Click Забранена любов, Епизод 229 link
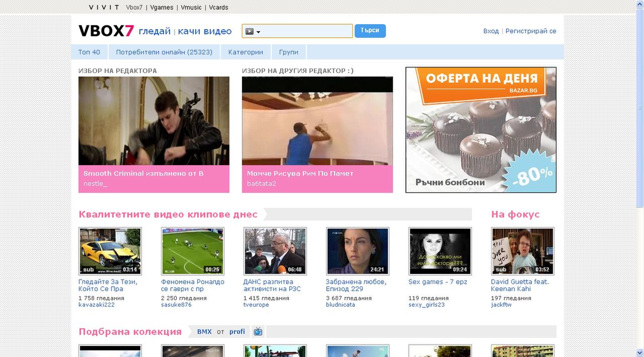This screenshot has width=644, height=357. coord(356,285)
